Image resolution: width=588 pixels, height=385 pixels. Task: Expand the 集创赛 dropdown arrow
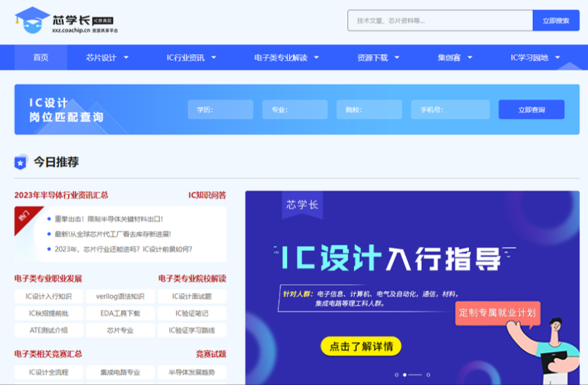(x=470, y=57)
